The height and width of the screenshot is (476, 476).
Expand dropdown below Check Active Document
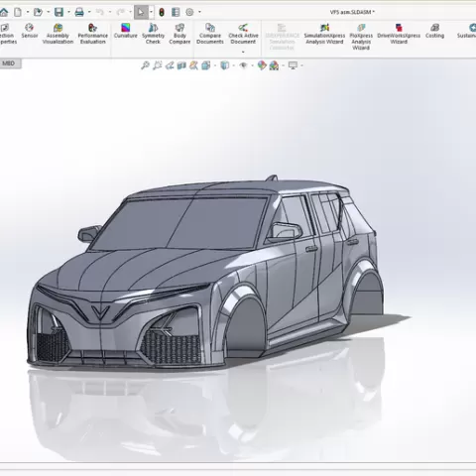click(x=243, y=52)
